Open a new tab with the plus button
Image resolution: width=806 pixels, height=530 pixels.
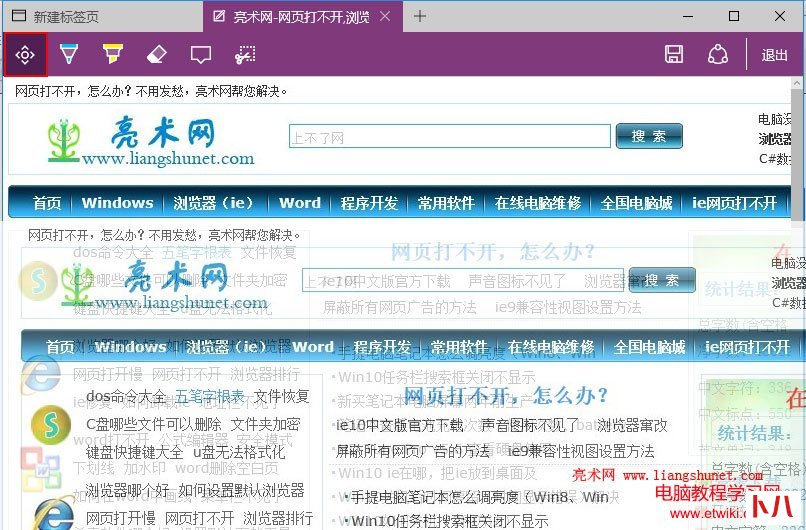click(x=420, y=16)
